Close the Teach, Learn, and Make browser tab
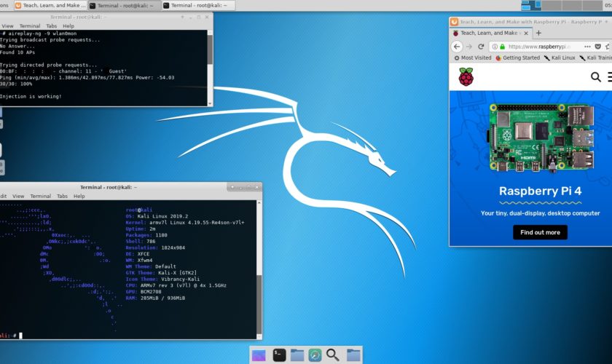This screenshot has height=364, width=612. click(525, 33)
